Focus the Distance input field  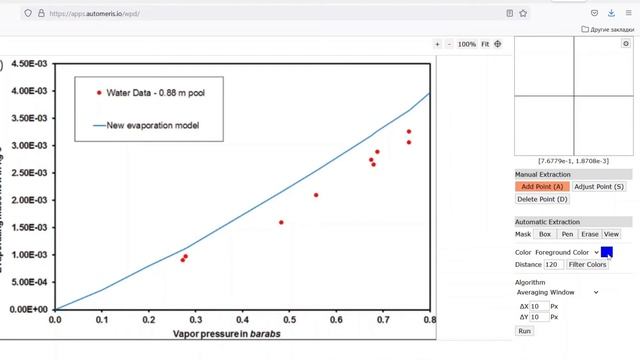point(554,264)
